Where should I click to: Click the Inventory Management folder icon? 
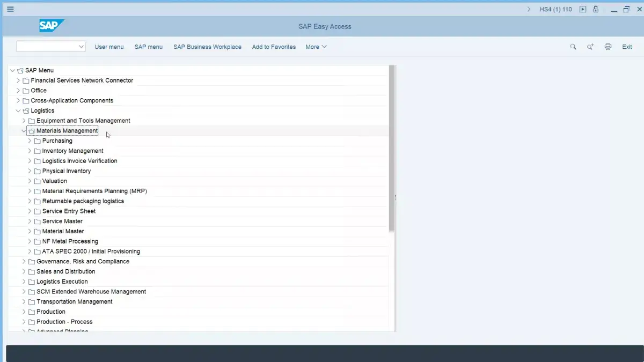tap(38, 151)
